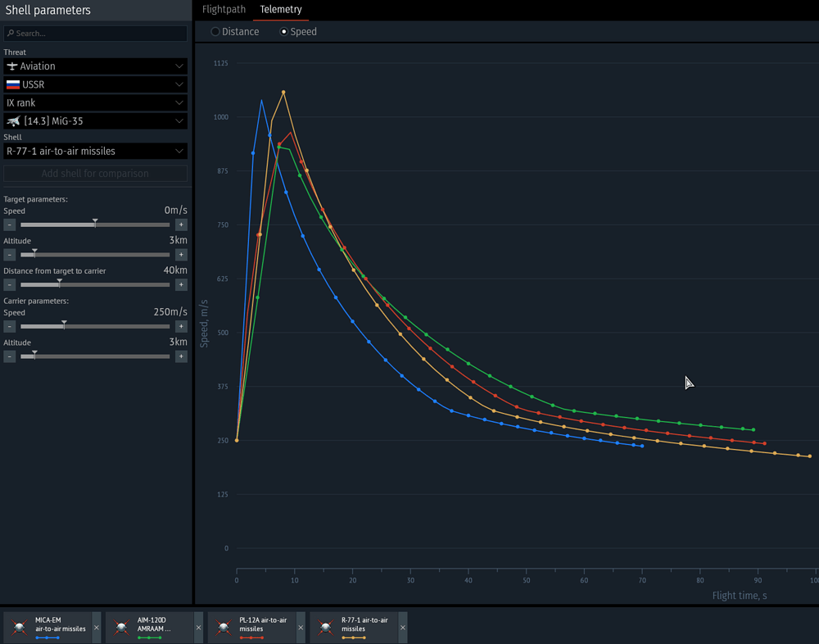Viewport: 819px width, 644px height.
Task: Open the R-77-1 shell dropdown
Action: point(96,151)
